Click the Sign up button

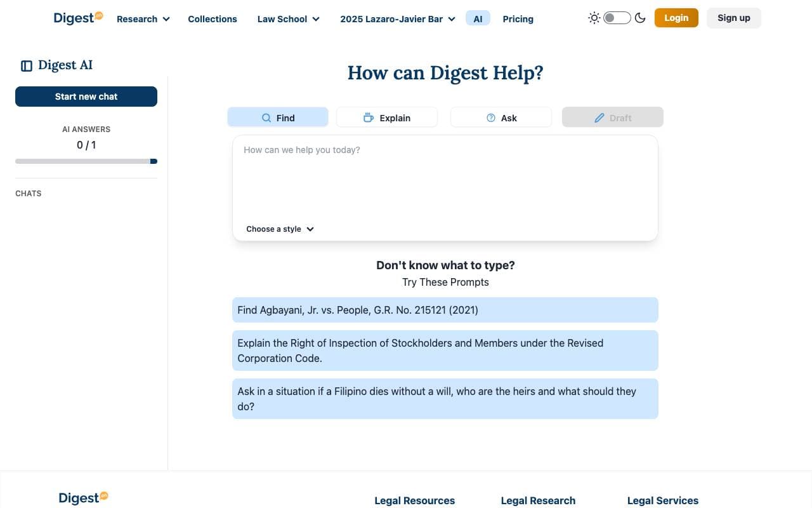coord(734,18)
